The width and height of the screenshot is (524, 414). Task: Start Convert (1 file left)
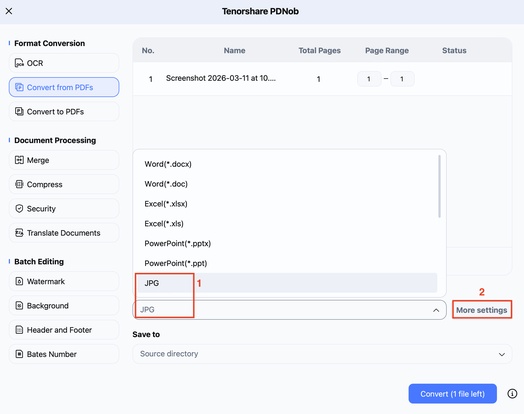coord(452,394)
